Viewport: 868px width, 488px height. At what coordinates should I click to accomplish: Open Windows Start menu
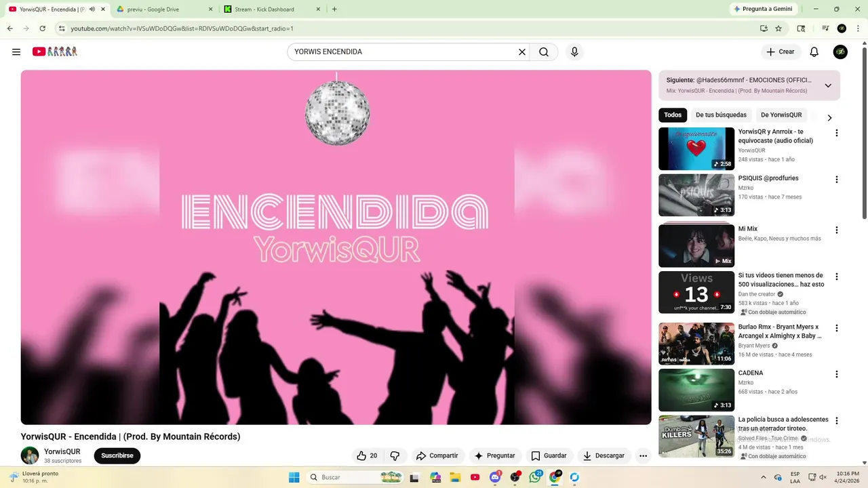click(x=294, y=477)
